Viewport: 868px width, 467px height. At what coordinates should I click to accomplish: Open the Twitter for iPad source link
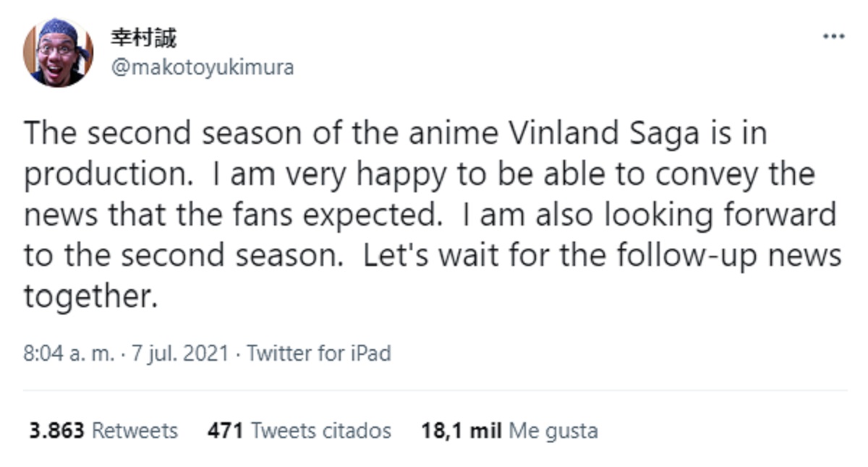[x=318, y=354]
